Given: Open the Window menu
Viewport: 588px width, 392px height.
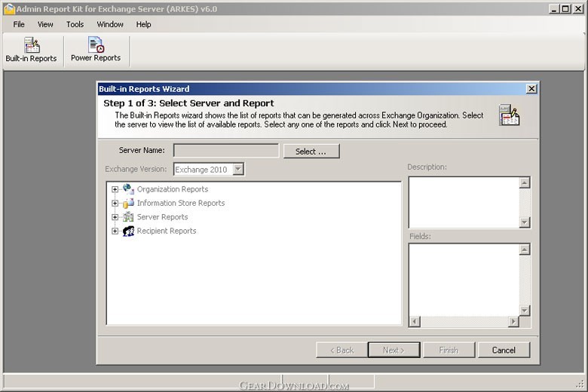Looking at the screenshot, I should pyautogui.click(x=110, y=24).
